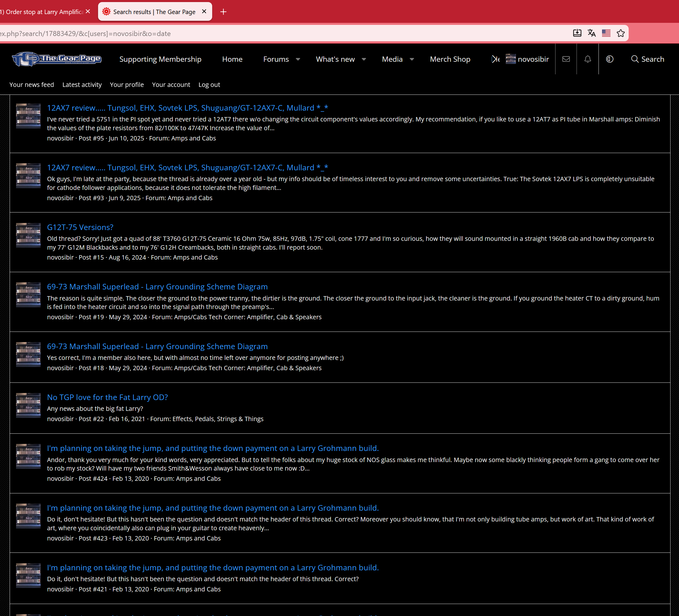Viewport: 679px width, 616px height.
Task: Click The Gear Page logo
Action: pos(56,59)
